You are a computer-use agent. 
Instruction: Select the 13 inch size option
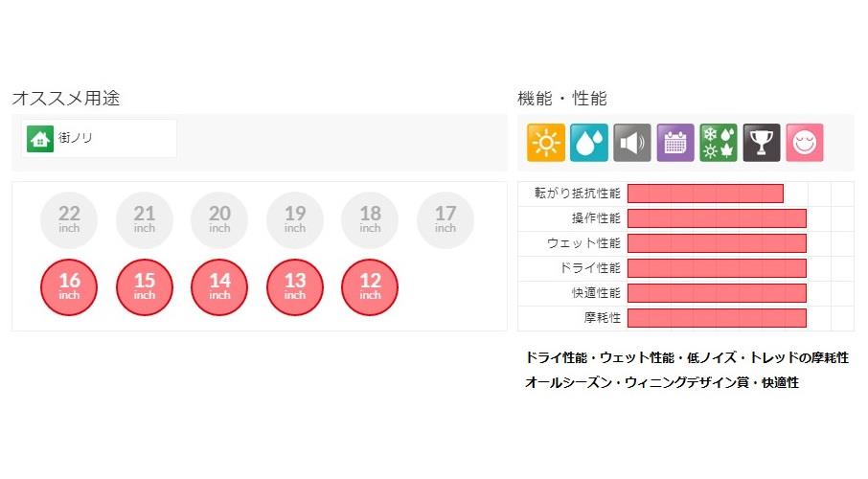point(295,286)
